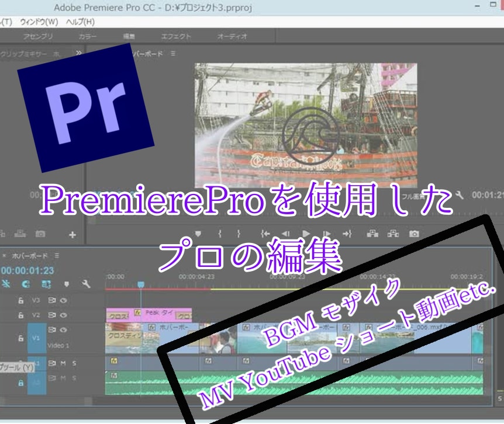This screenshot has width=504, height=424.
Task: Click the Extract button
Action: click(x=393, y=234)
